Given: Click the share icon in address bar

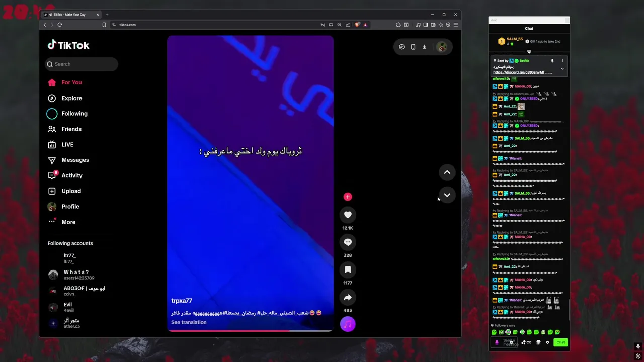Looking at the screenshot, I should pos(348,25).
